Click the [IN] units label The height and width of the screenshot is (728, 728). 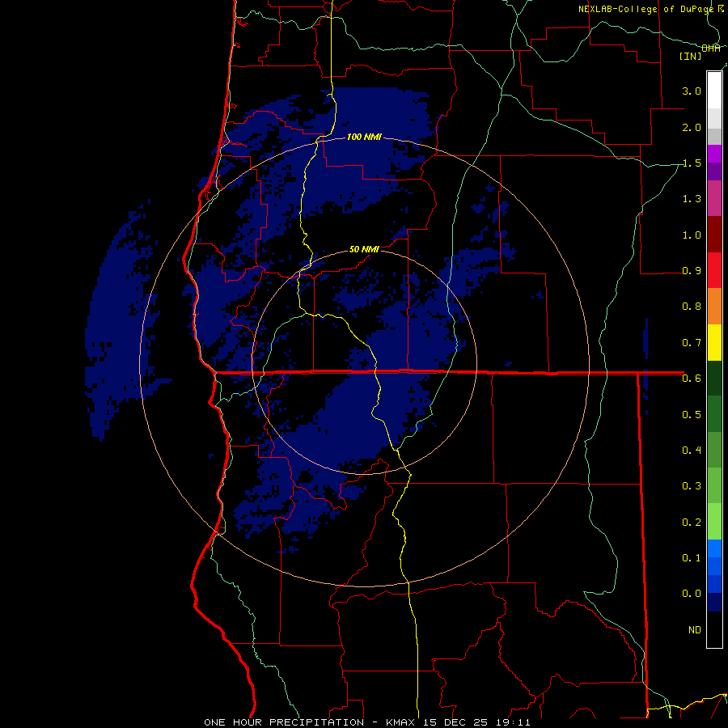[x=691, y=56]
